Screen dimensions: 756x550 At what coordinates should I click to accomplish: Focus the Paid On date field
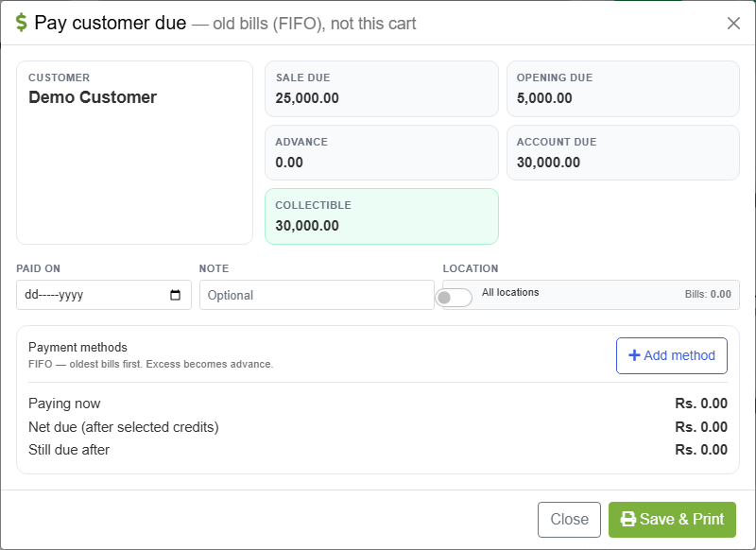pos(104,295)
